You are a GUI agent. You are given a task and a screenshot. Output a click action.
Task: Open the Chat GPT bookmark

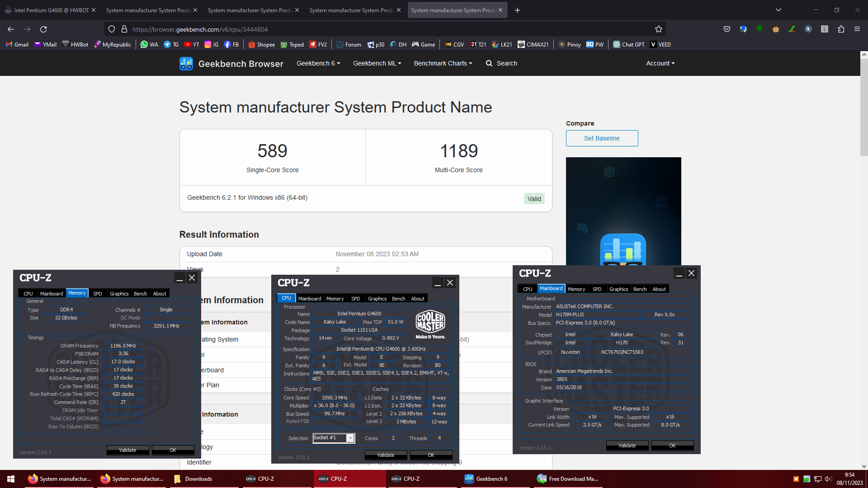[x=629, y=44]
